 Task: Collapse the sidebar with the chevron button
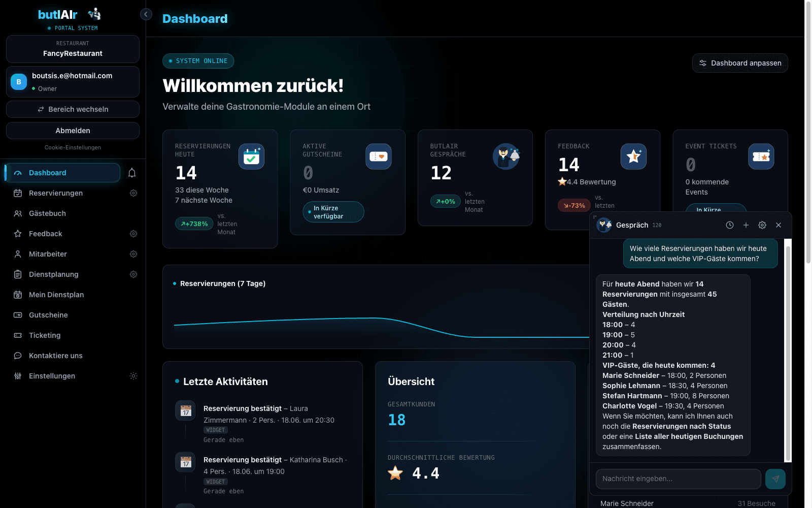(146, 14)
